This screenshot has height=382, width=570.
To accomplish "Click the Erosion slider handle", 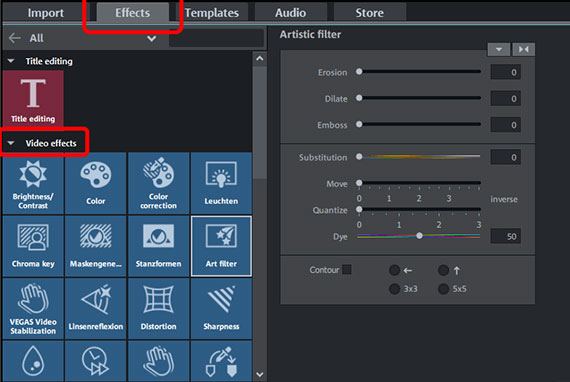I will (x=359, y=71).
